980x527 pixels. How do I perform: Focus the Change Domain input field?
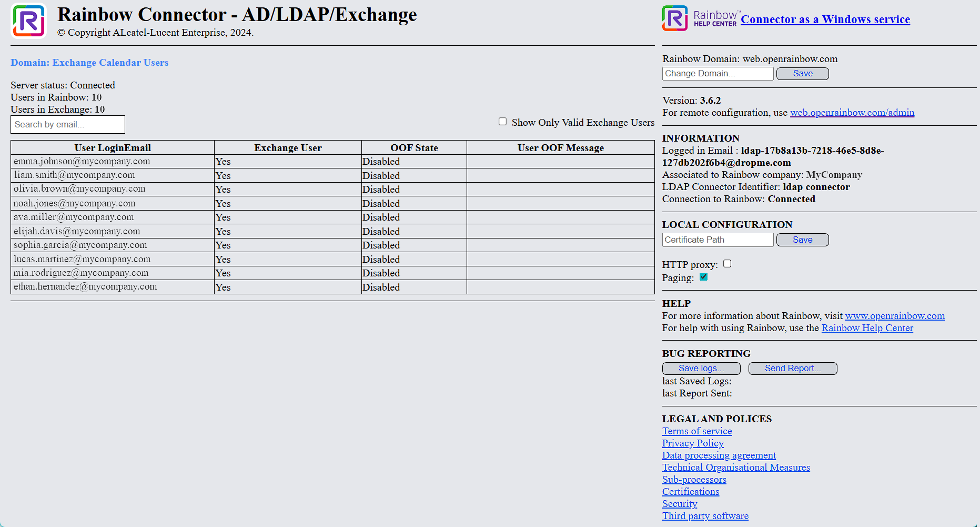click(x=718, y=74)
